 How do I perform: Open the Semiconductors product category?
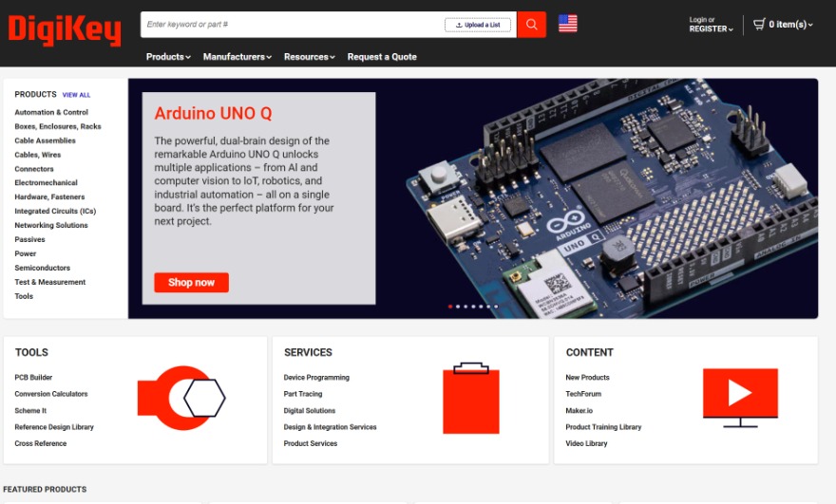pos(42,268)
